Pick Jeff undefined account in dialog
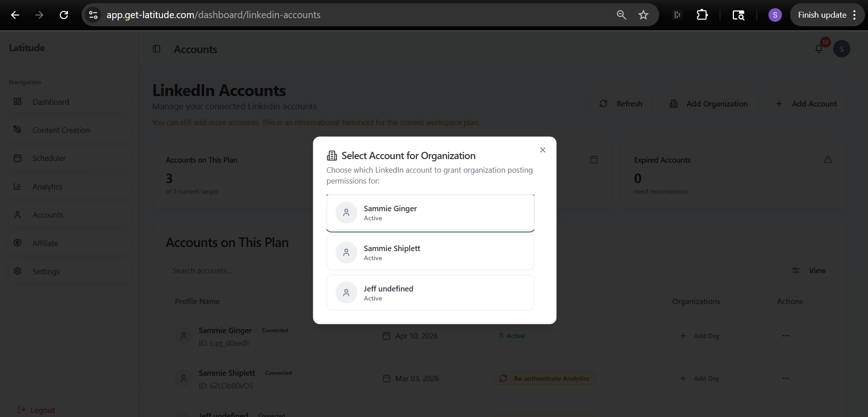Viewport: 868px width, 417px height. pos(430,293)
